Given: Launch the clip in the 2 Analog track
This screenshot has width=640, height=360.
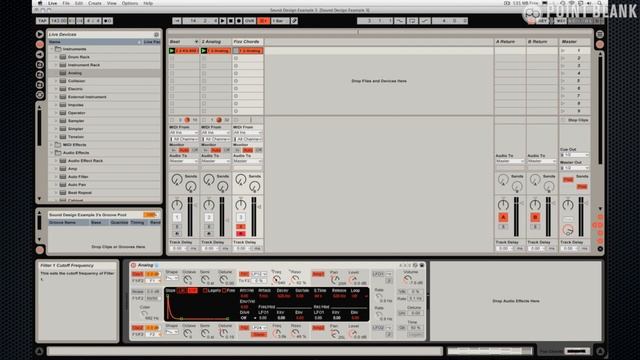Looking at the screenshot, I should [204, 51].
